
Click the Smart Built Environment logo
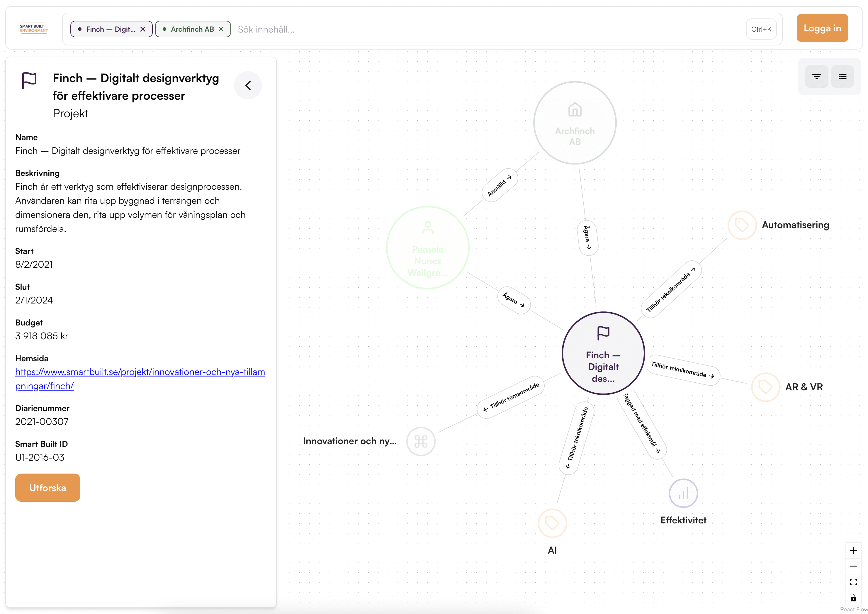(x=34, y=29)
